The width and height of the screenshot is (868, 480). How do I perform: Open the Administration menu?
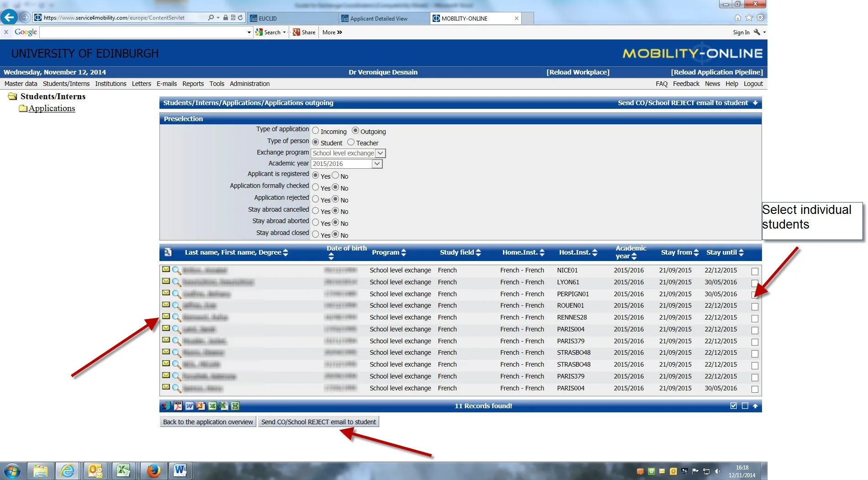pyautogui.click(x=249, y=84)
